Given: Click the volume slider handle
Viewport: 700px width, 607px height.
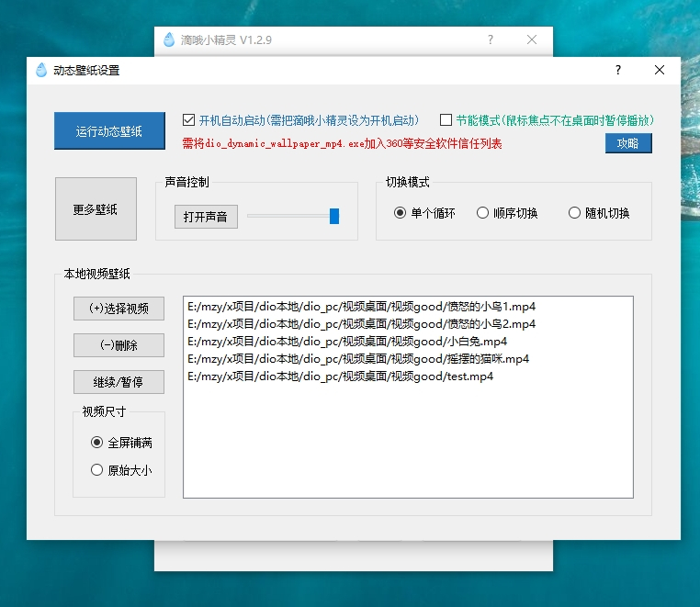Looking at the screenshot, I should [334, 216].
